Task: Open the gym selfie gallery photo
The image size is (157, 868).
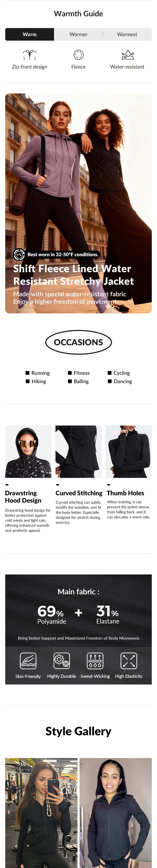Action: pos(41,812)
